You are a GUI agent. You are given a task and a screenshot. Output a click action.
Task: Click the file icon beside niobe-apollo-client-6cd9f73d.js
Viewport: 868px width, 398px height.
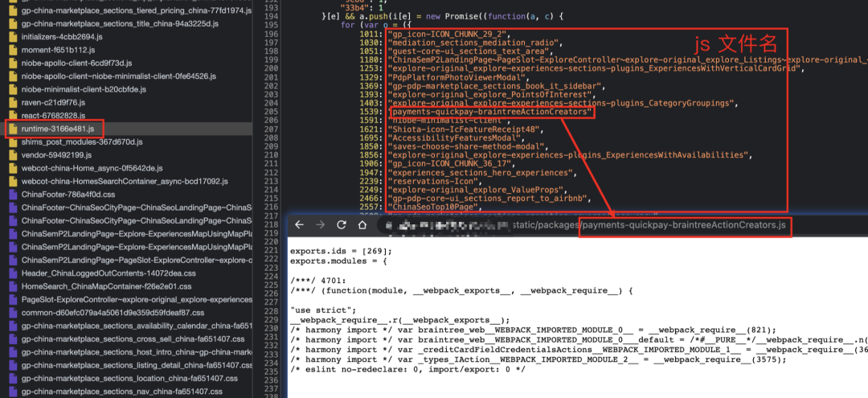[13, 63]
